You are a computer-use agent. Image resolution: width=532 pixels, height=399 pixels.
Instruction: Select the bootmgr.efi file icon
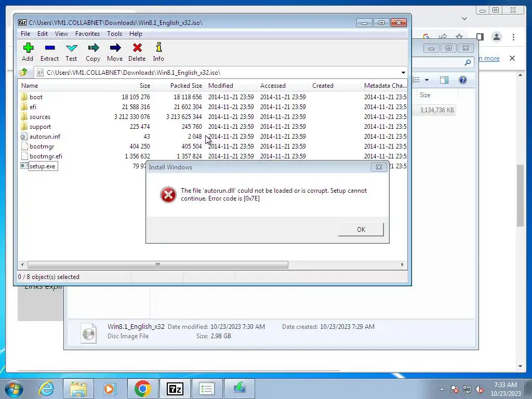24,156
